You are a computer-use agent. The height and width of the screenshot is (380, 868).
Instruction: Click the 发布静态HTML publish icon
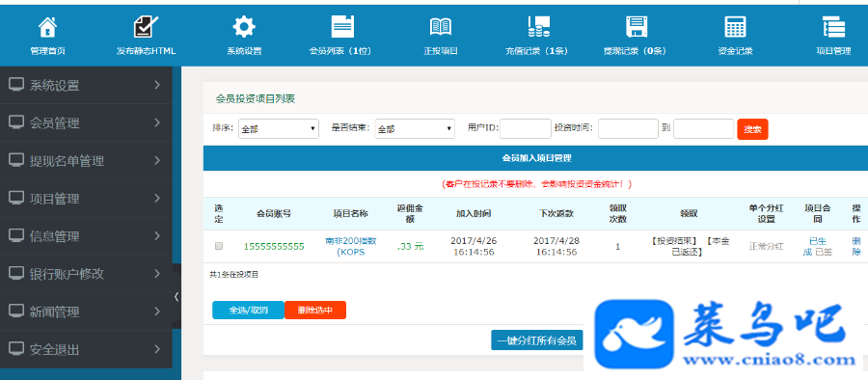(x=147, y=27)
